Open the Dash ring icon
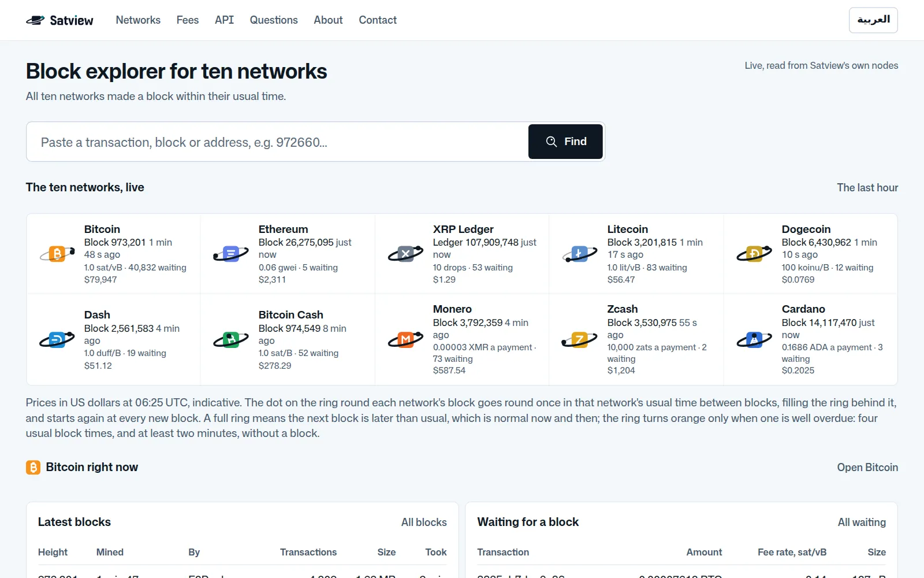This screenshot has width=924, height=578. coord(57,339)
